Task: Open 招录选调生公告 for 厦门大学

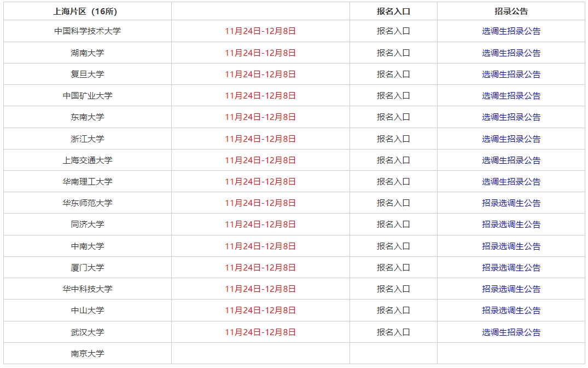Action: point(511,268)
